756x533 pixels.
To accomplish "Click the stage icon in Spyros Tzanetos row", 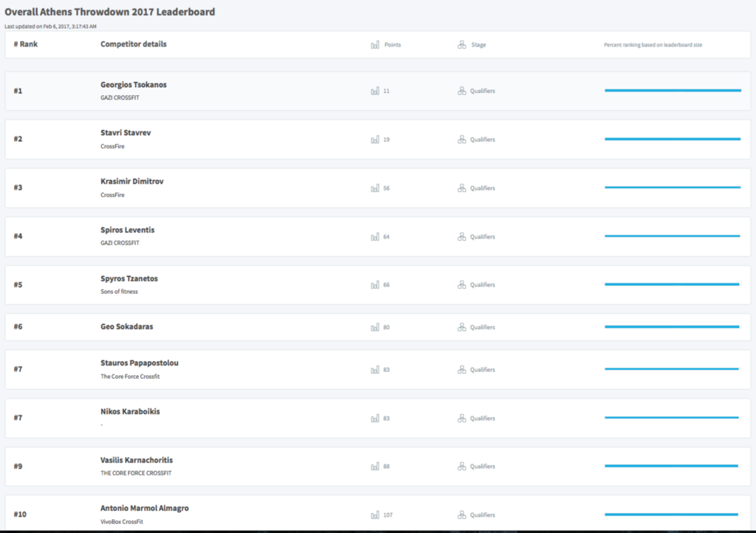I will [461, 285].
